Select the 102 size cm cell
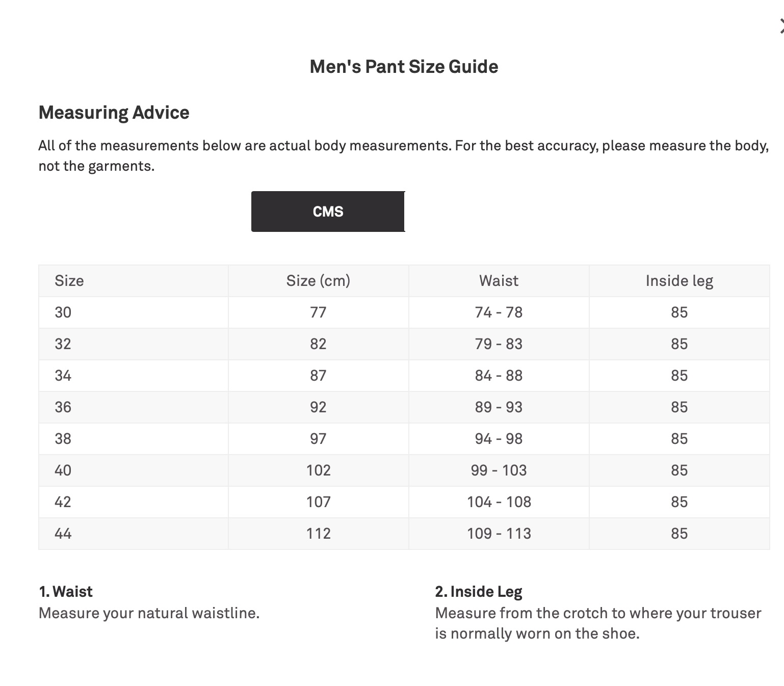This screenshot has width=784, height=686. pyautogui.click(x=318, y=470)
